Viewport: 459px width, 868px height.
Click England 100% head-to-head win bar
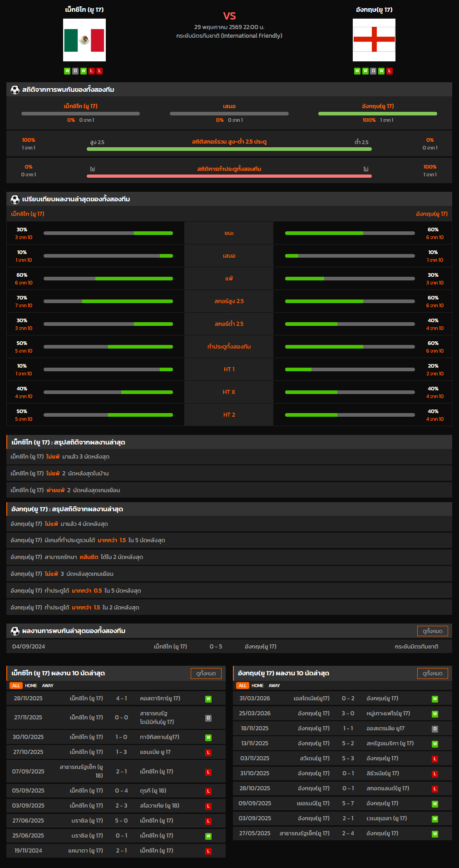378,114
